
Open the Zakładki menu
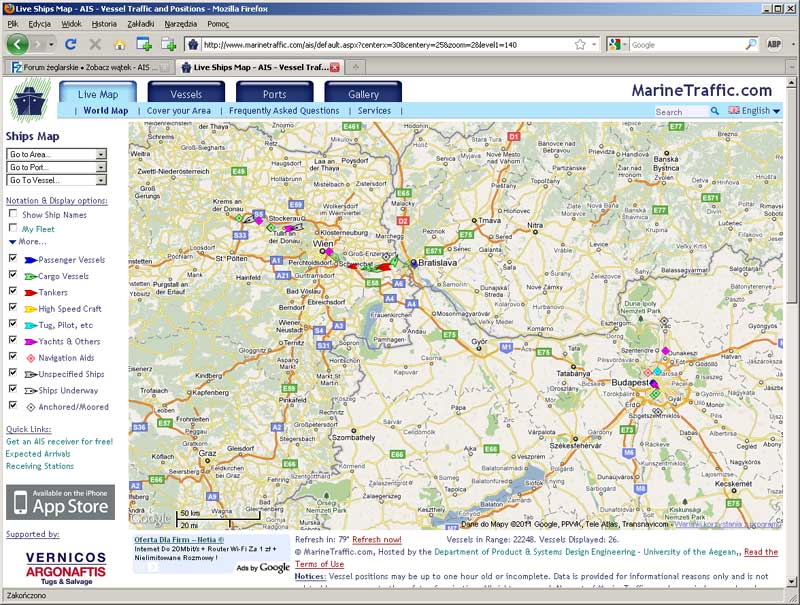click(x=141, y=23)
